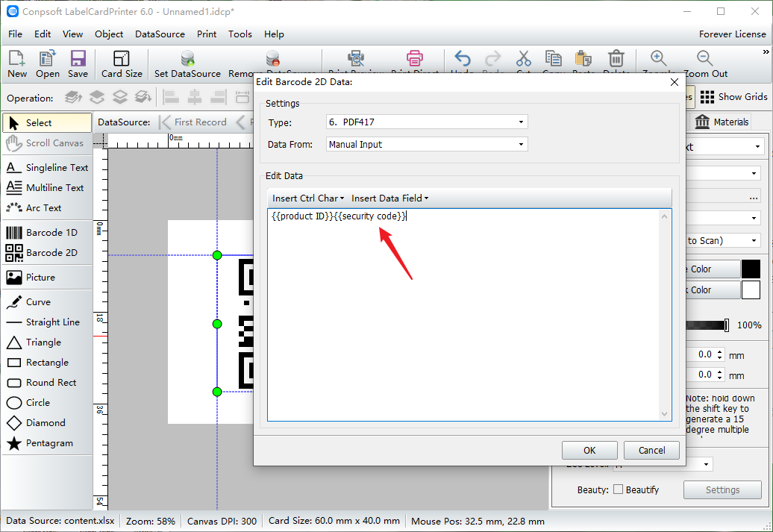Click the Forever License label
773x532 pixels.
click(733, 34)
